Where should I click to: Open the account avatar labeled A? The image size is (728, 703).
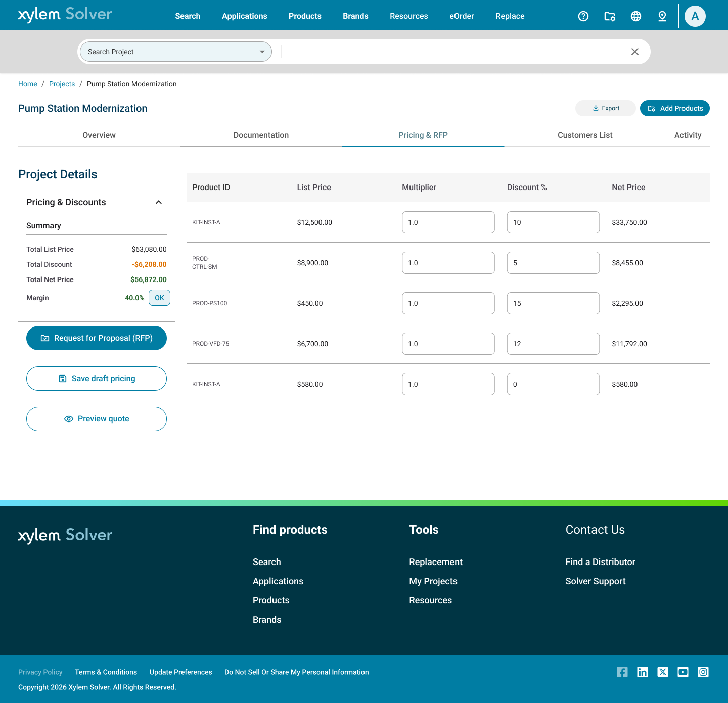[x=695, y=16]
